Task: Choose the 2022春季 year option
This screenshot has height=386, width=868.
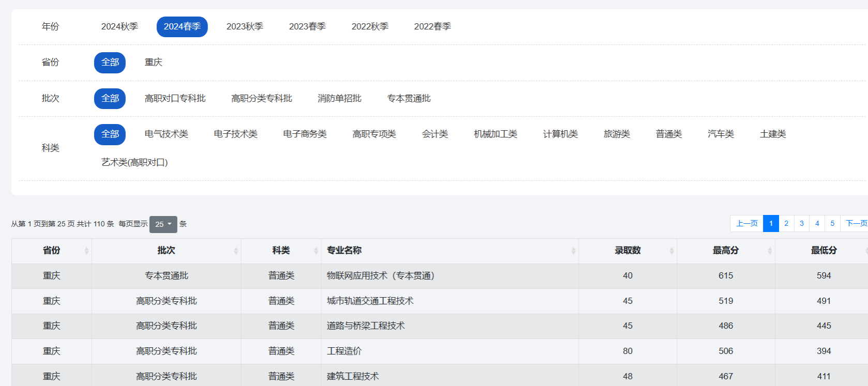Action: tap(432, 26)
